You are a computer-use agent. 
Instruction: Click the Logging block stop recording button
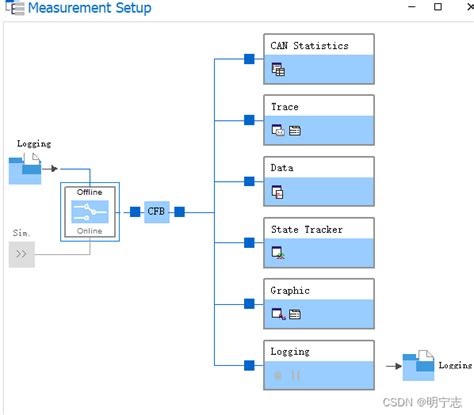click(278, 376)
